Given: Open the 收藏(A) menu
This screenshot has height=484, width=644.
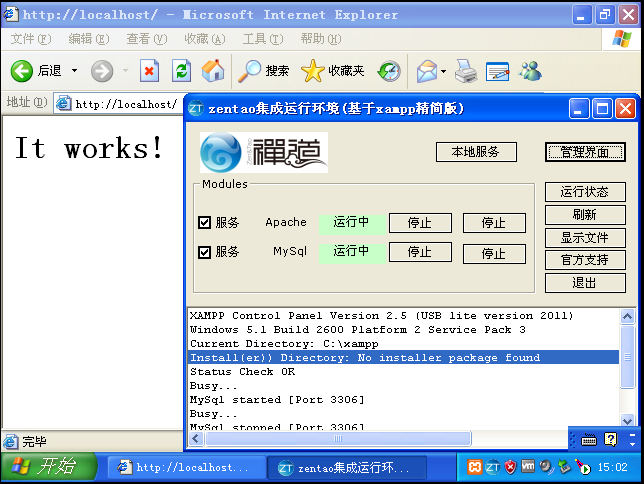Looking at the screenshot, I should [x=205, y=39].
